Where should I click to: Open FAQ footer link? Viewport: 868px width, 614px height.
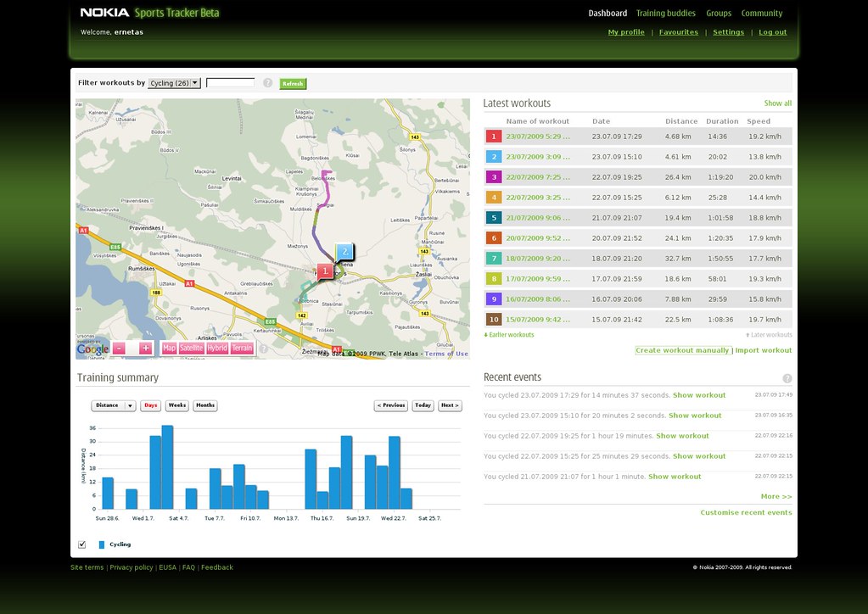pyautogui.click(x=188, y=567)
